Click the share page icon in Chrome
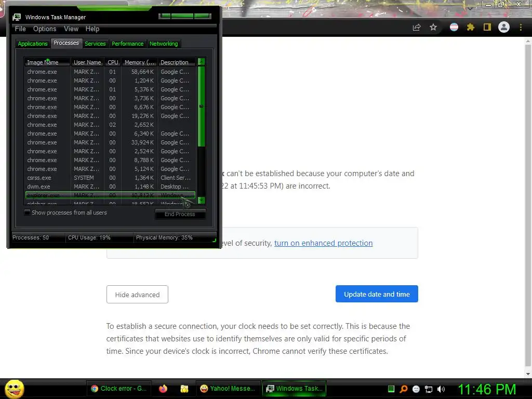The width and height of the screenshot is (532, 399). pyautogui.click(x=417, y=27)
